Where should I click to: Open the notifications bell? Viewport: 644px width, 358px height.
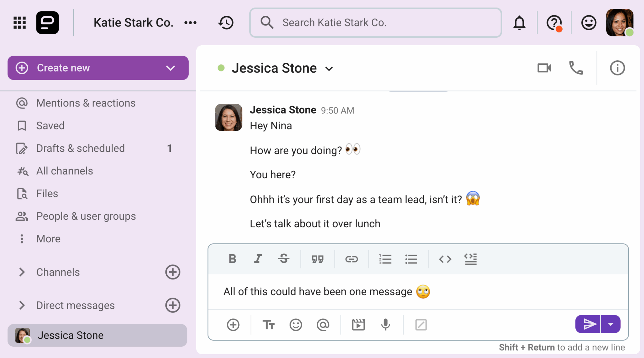[x=519, y=23]
